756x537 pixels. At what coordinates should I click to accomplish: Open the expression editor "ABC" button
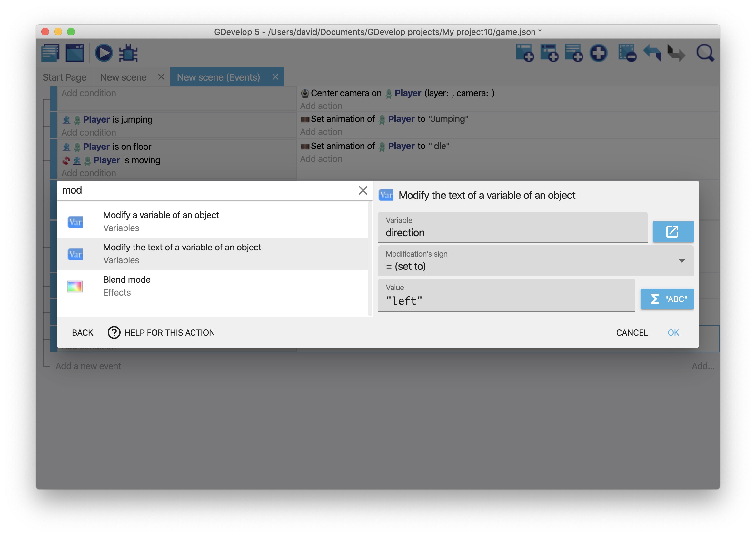pos(667,299)
